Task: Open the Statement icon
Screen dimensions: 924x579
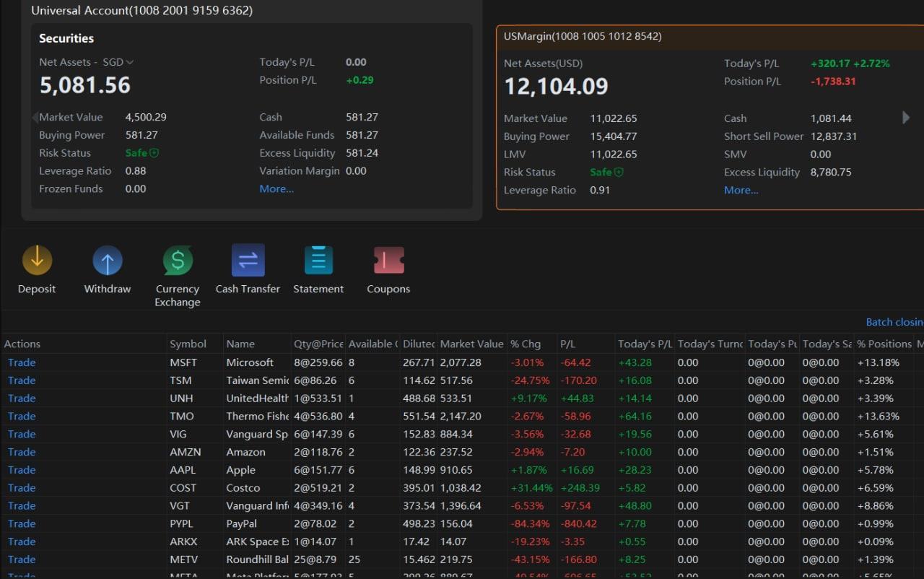Action: [318, 260]
